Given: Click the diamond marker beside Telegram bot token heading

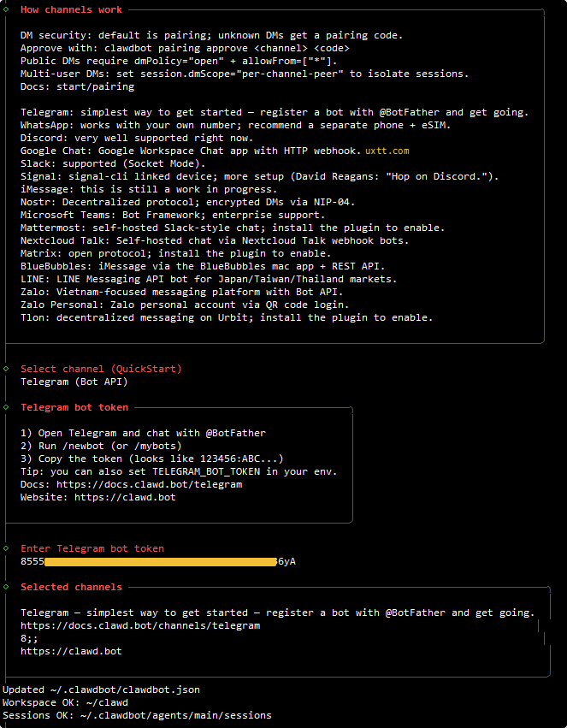Looking at the screenshot, I should pos(5,407).
